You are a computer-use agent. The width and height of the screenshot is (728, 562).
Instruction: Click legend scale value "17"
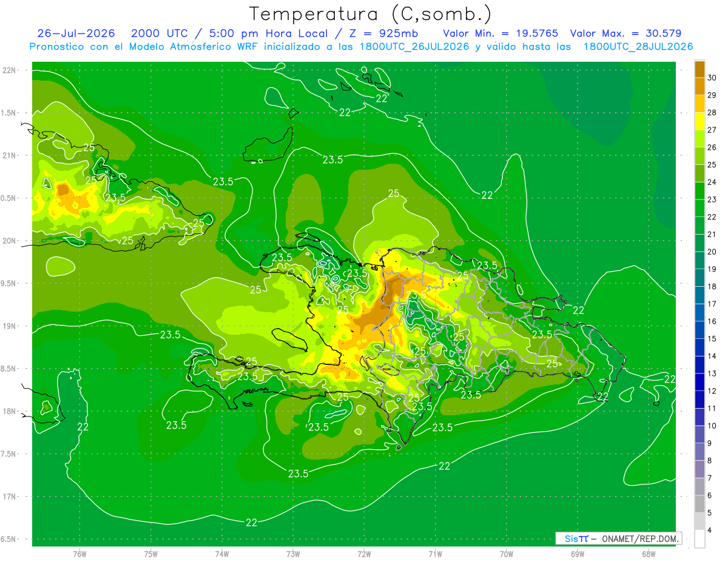(x=712, y=304)
